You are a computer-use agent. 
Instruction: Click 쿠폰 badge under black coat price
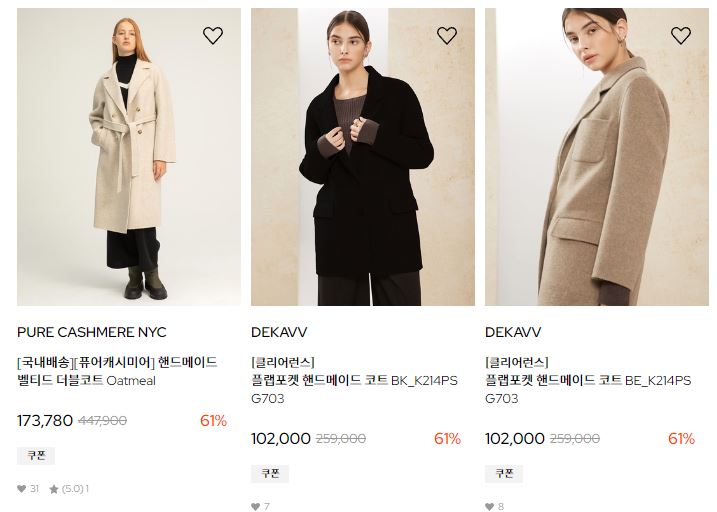(270, 473)
